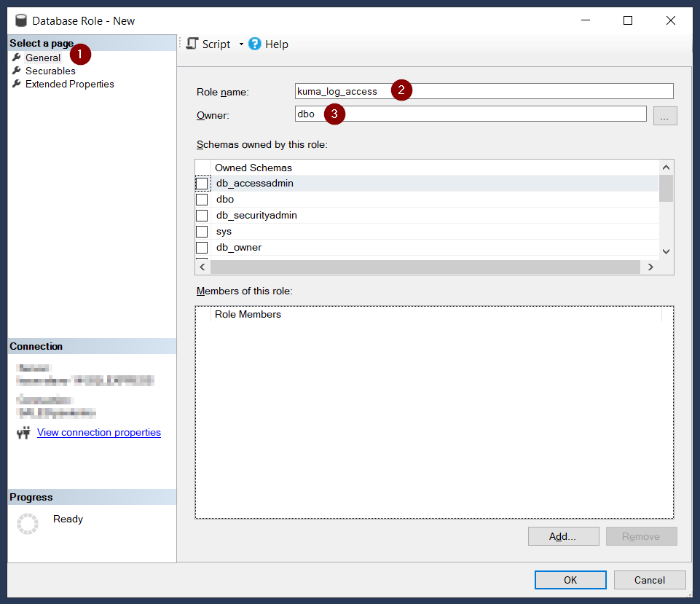This screenshot has width=700, height=604.
Task: Enable the db_securityadmin schema checkbox
Action: coord(202,216)
